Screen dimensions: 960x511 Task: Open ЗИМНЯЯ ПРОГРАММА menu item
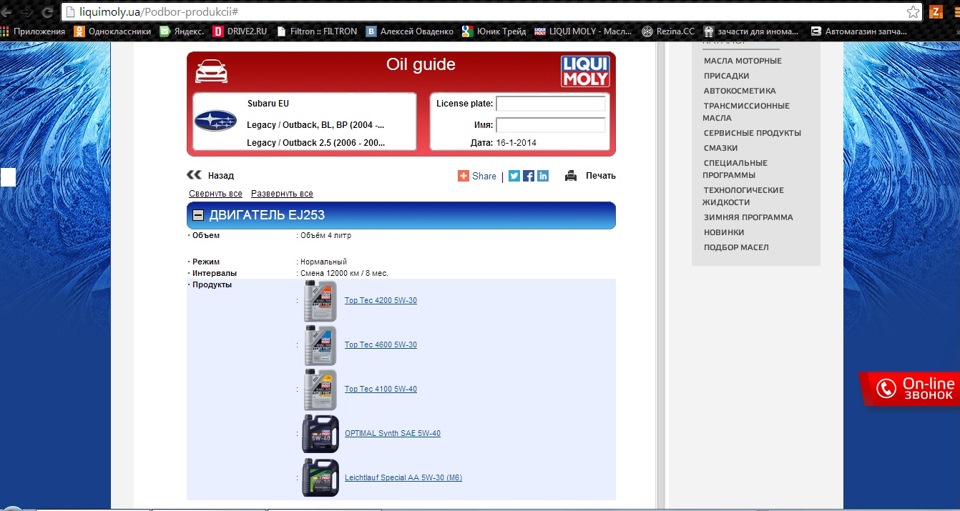click(748, 217)
